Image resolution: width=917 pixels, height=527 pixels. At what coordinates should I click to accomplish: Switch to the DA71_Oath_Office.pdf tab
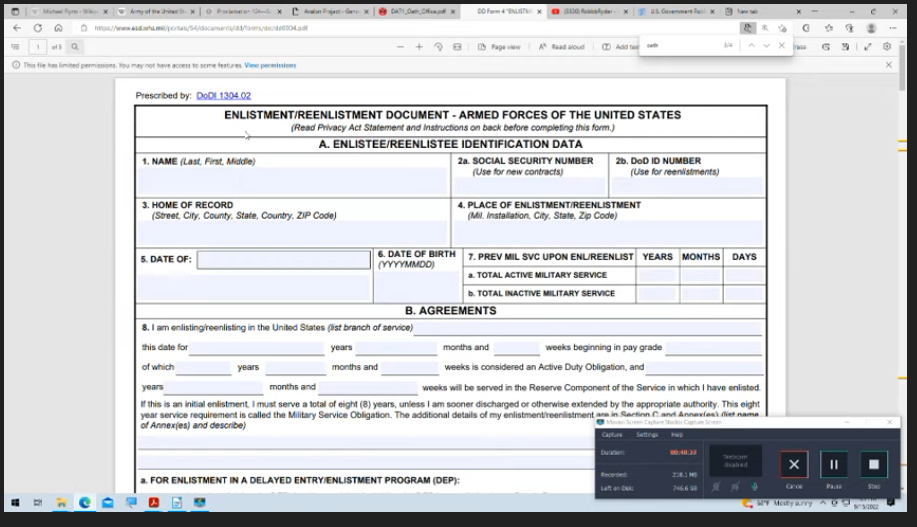[416, 12]
